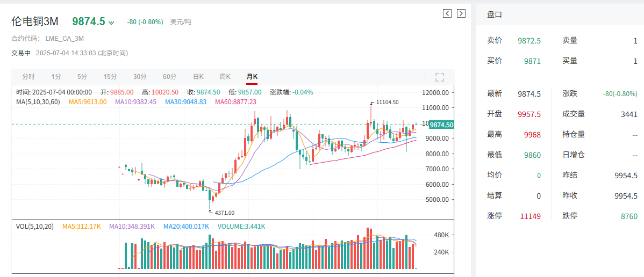Screen dimensions: 644x277
Task: Switch to the 分时 tab
Action: pyautogui.click(x=28, y=77)
